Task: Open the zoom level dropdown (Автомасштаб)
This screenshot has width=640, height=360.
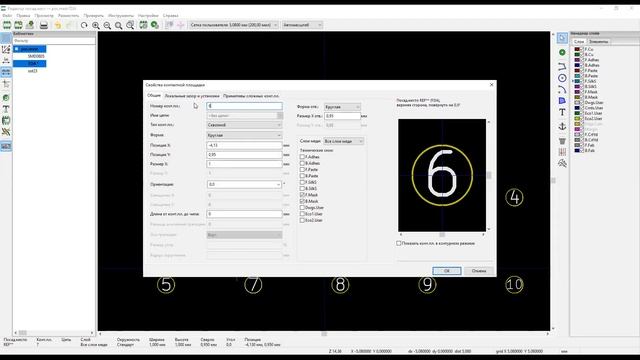Action: pyautogui.click(x=302, y=25)
